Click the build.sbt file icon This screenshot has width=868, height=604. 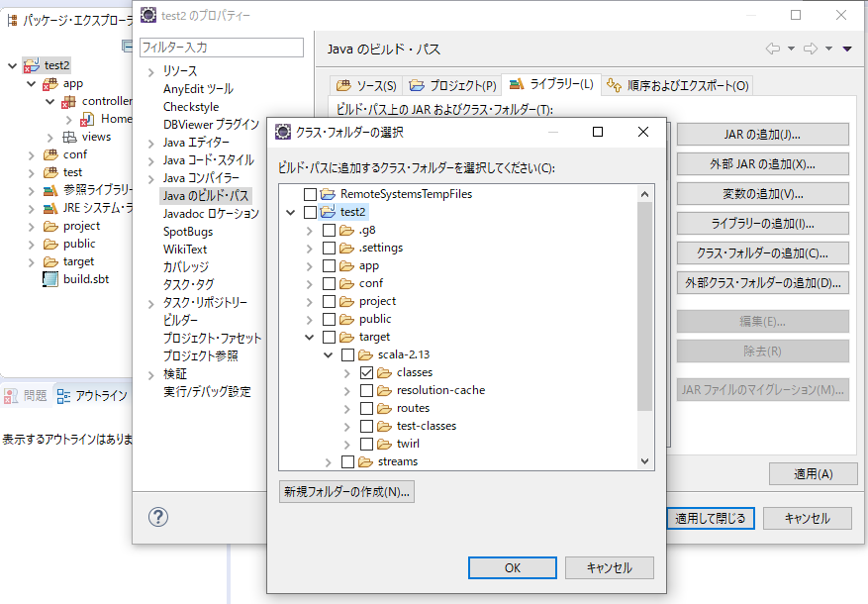tap(50, 279)
